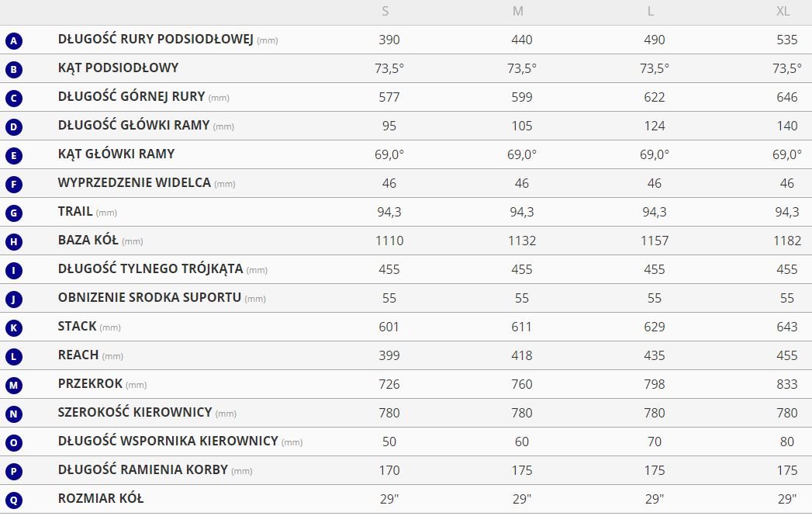Select the L size column header
812x516 pixels.
[651, 11]
